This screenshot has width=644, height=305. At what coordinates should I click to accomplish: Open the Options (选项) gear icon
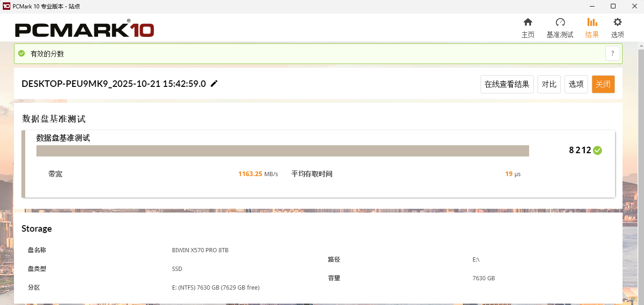pos(617,22)
